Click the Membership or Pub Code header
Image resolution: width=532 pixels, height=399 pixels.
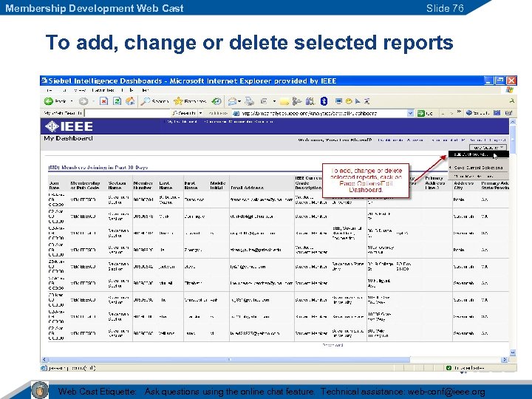(x=85, y=185)
